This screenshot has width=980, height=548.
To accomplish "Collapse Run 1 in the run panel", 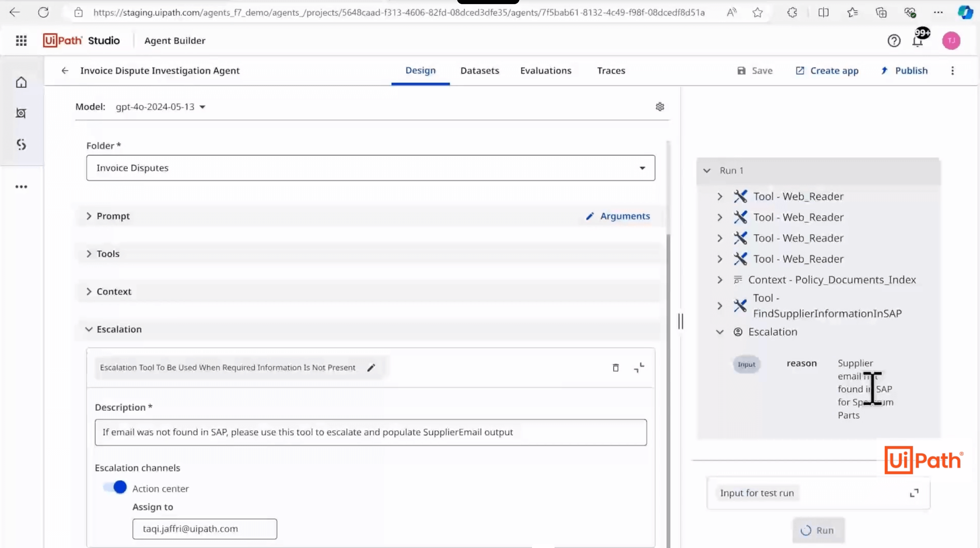I will click(x=707, y=170).
